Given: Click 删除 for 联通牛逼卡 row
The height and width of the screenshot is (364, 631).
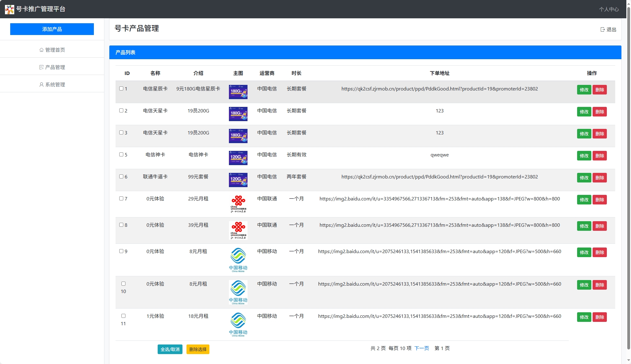Looking at the screenshot, I should point(600,178).
